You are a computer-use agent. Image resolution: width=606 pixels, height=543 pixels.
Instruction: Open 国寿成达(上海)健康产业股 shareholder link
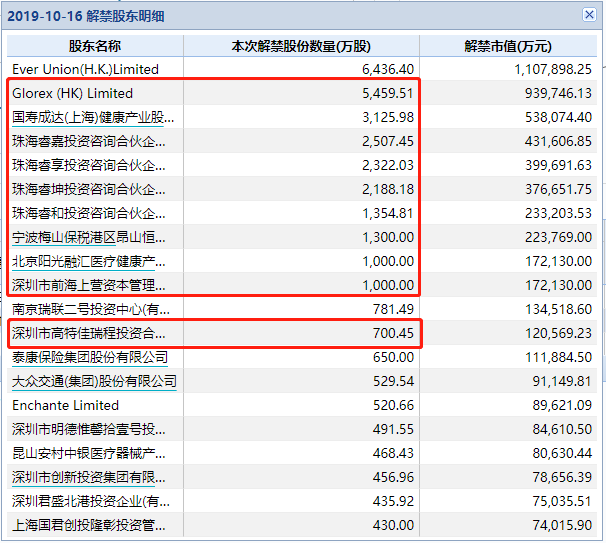93,117
